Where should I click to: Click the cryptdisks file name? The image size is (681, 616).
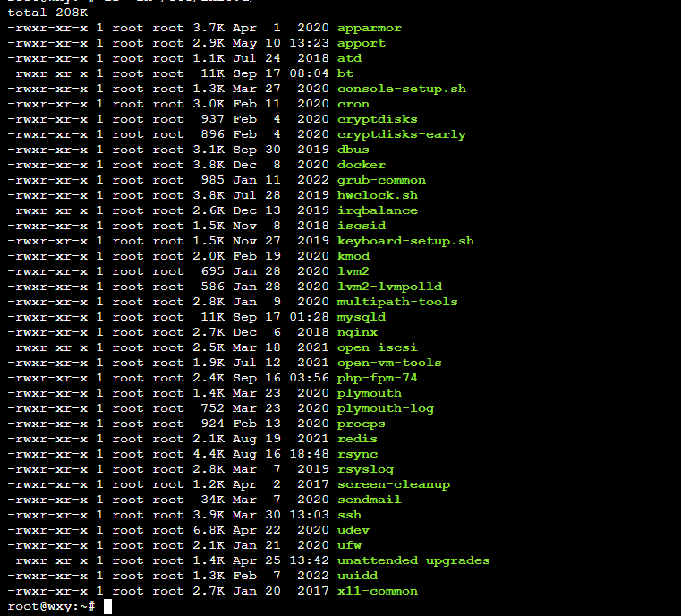pyautogui.click(x=378, y=119)
